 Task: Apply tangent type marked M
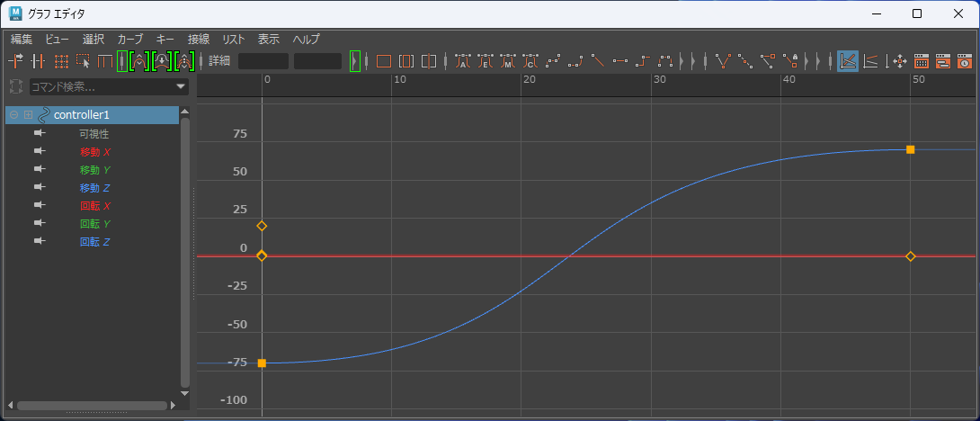point(507,61)
